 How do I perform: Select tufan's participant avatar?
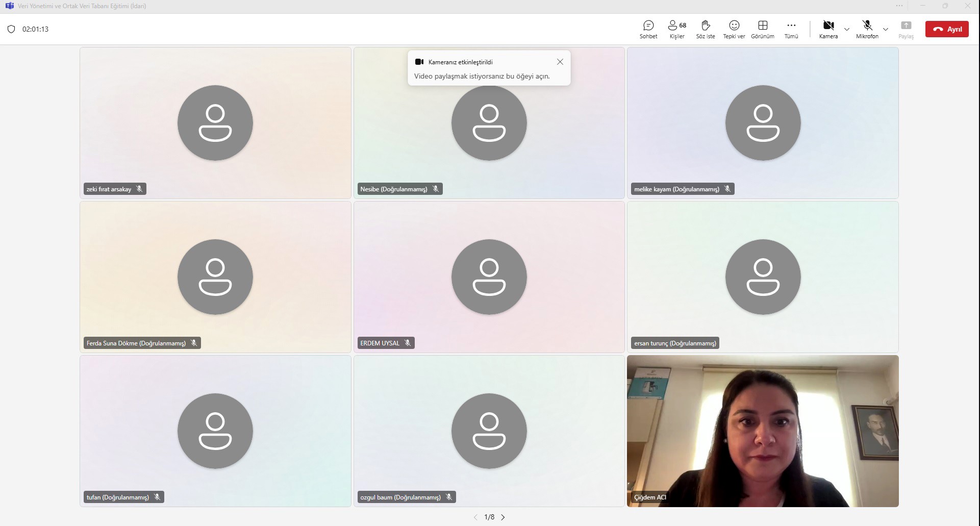coord(215,431)
